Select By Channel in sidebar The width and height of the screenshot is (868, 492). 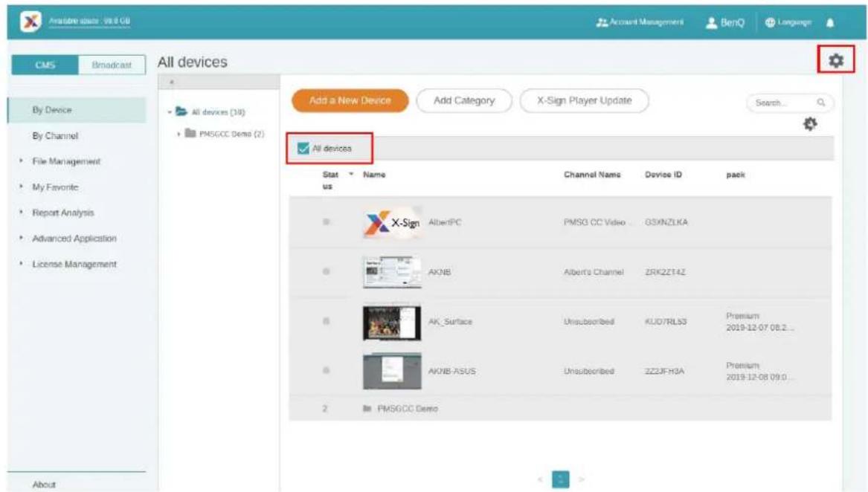coord(55,135)
